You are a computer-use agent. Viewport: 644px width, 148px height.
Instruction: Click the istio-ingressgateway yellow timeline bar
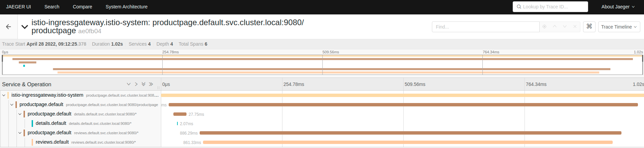403,95
